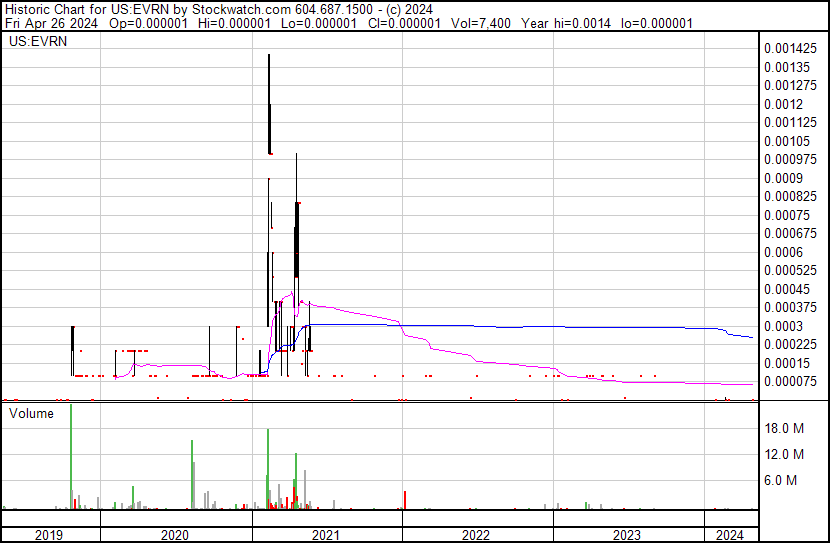
Task: Click the 18.0 M volume axis label
Action: coord(784,428)
